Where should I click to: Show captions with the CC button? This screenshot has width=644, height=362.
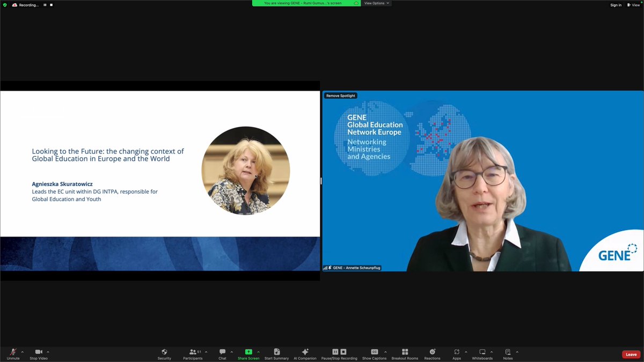click(375, 354)
